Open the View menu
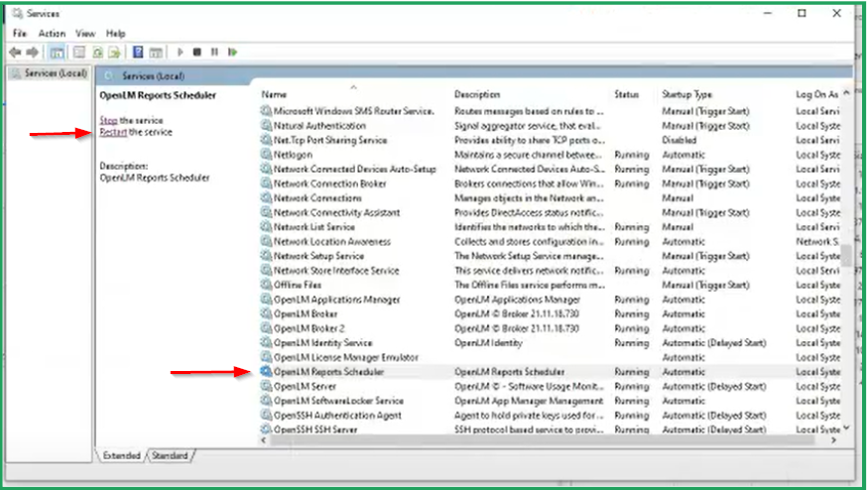 tap(85, 34)
